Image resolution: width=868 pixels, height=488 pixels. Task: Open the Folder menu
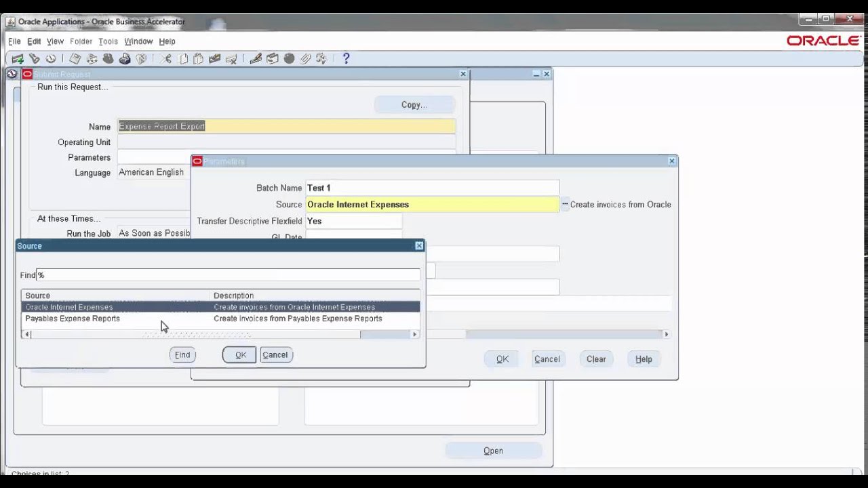coord(81,41)
